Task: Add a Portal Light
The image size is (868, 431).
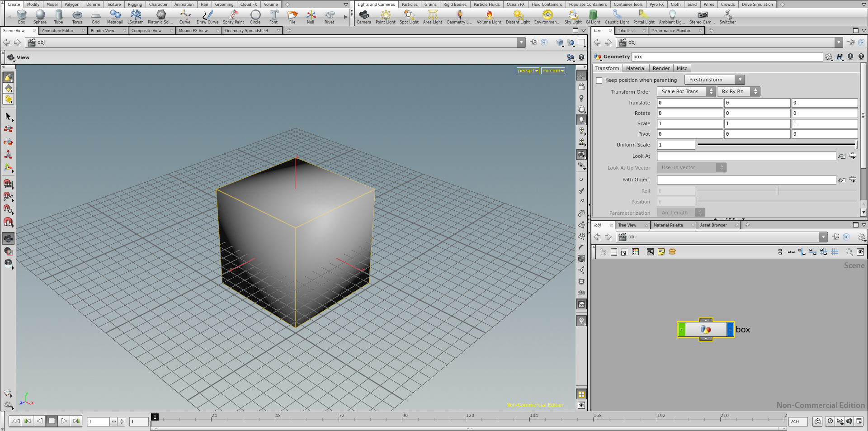Action: tap(644, 17)
